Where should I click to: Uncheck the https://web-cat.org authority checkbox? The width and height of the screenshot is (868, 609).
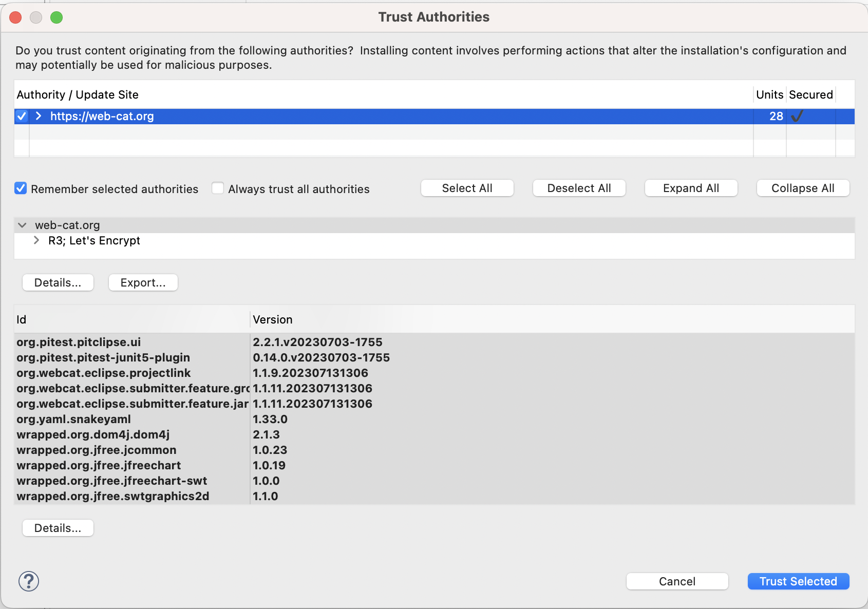point(22,117)
